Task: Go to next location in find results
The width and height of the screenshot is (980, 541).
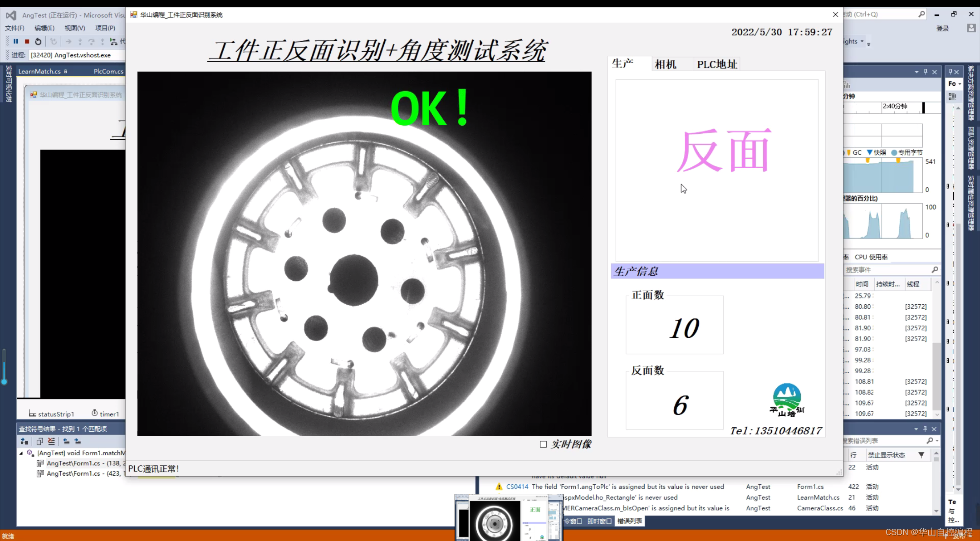Action: [78, 441]
